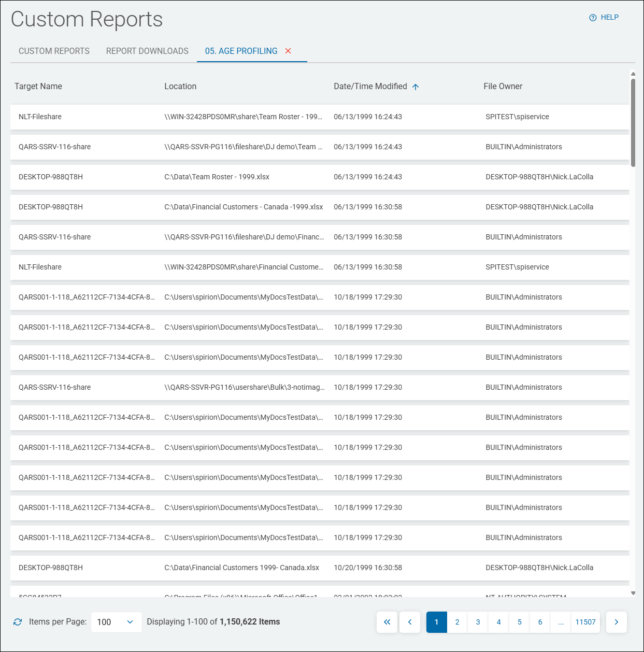Open Help via the question mark icon
This screenshot has height=652, width=644.
pyautogui.click(x=592, y=17)
